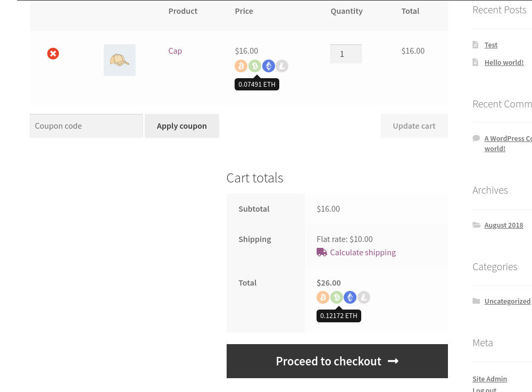Open the Hello world! recent post

tap(504, 63)
